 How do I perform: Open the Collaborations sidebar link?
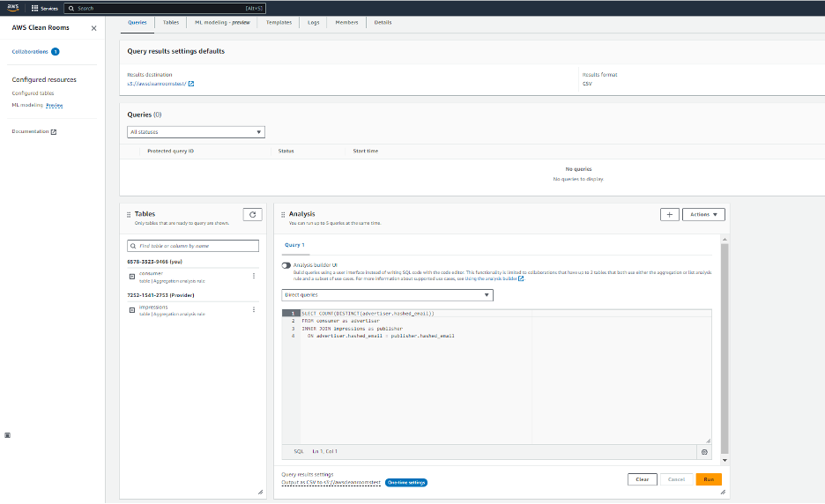pos(30,52)
